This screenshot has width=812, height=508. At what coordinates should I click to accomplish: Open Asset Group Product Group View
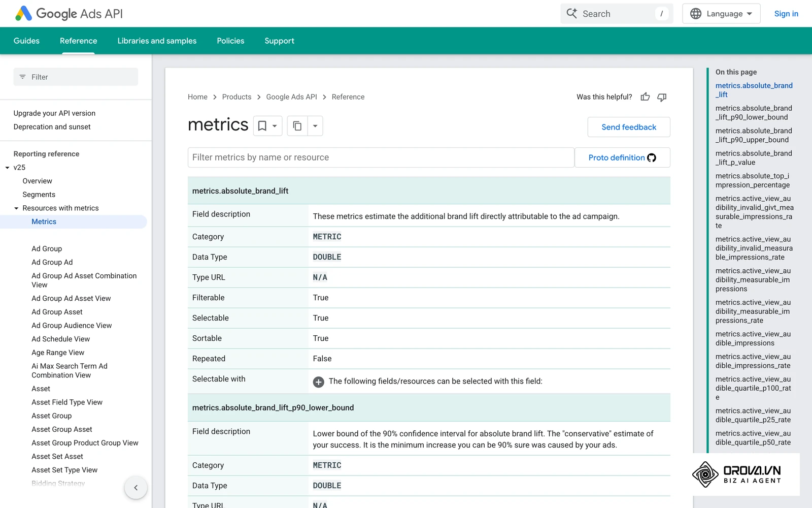point(85,443)
